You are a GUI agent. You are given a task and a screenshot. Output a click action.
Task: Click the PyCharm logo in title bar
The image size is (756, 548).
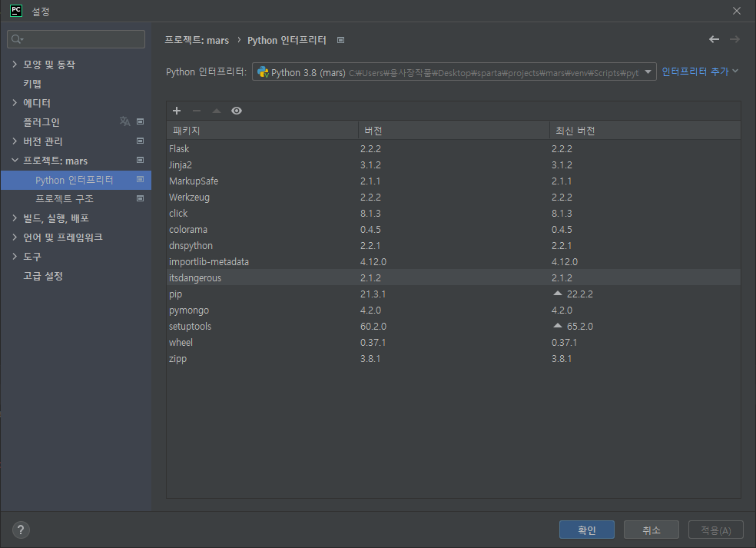(16, 11)
